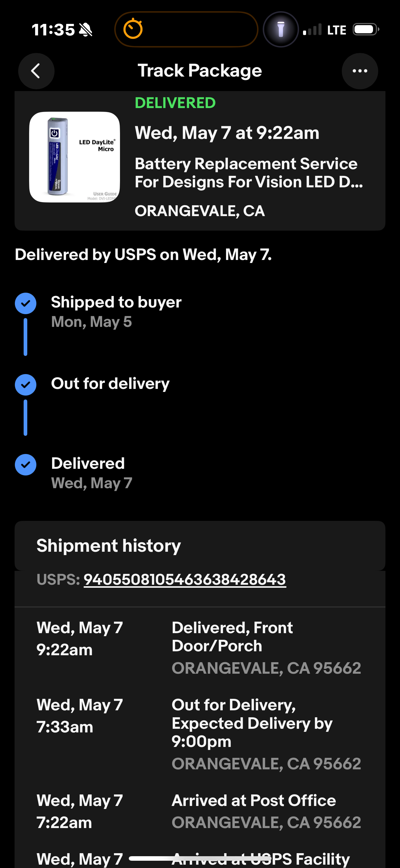Tap the Delivered step checkmark

[x=26, y=465]
